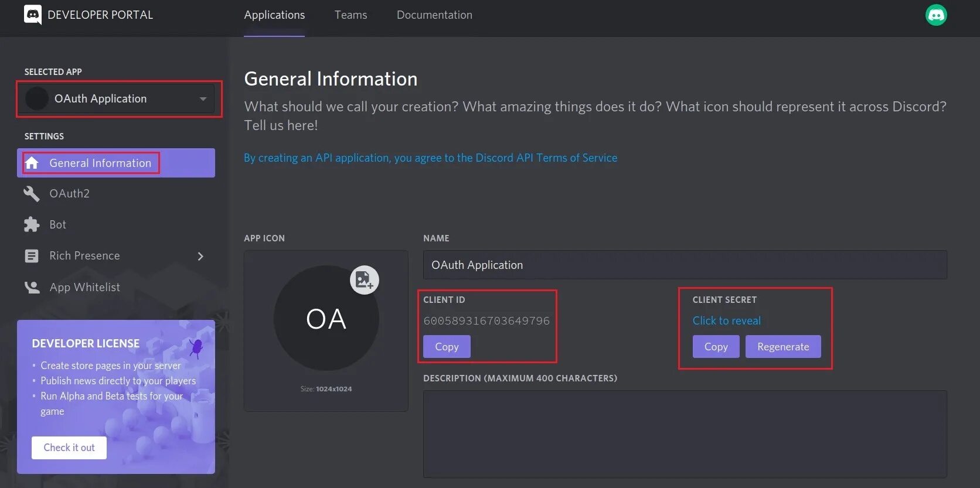The height and width of the screenshot is (488, 980).
Task: Click the bug mascot icon in license banner
Action: (196, 347)
